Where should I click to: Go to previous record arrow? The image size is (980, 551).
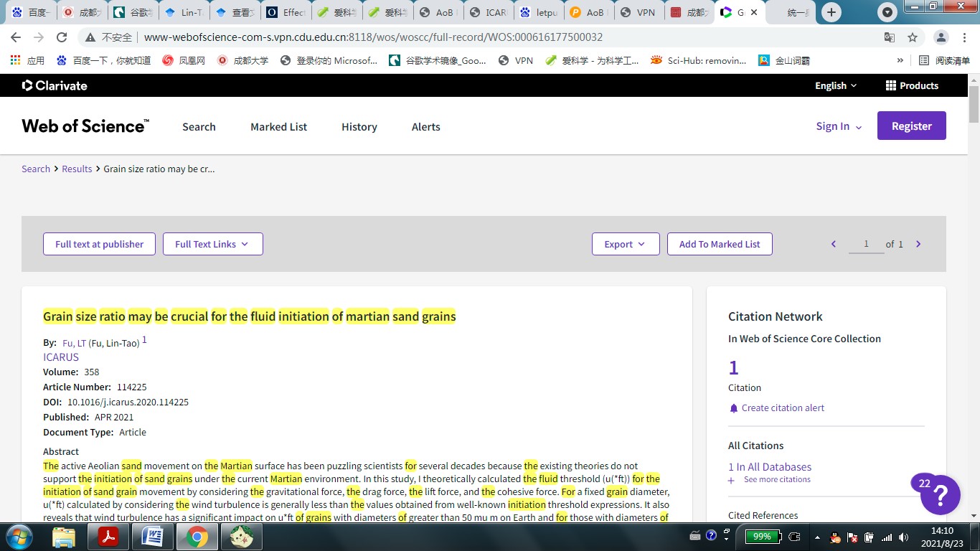(834, 244)
